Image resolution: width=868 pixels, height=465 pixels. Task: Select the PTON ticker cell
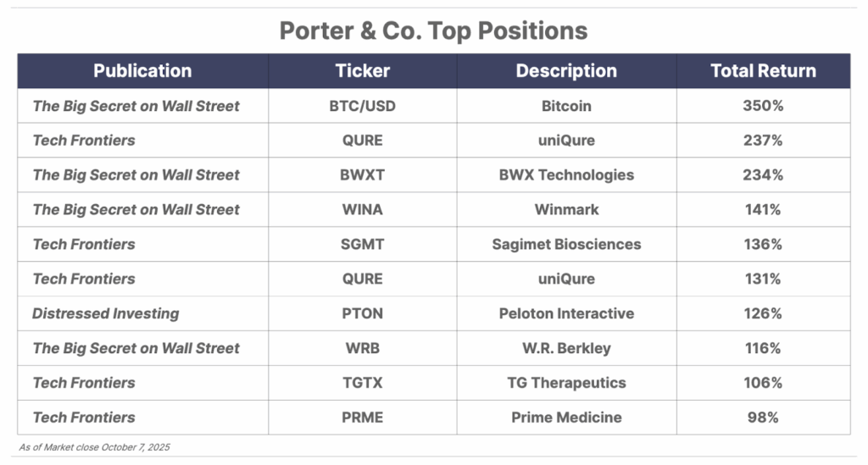click(362, 313)
